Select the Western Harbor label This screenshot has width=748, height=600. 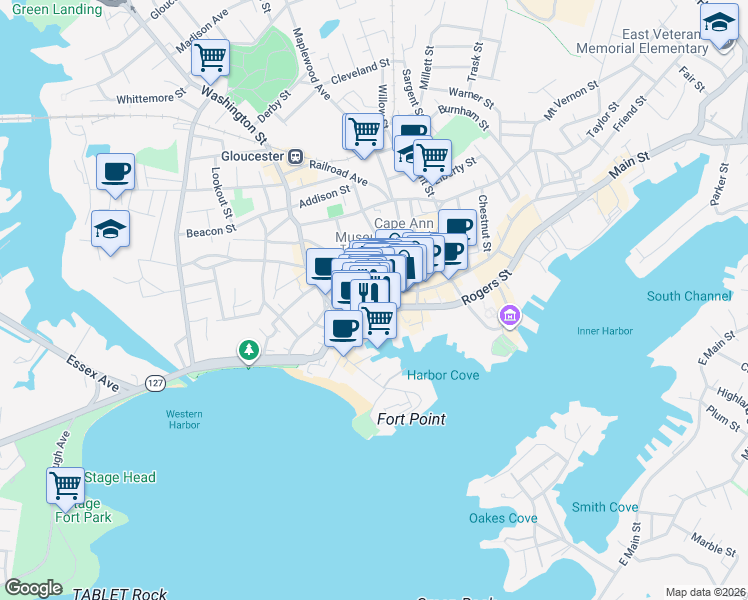pos(184,419)
